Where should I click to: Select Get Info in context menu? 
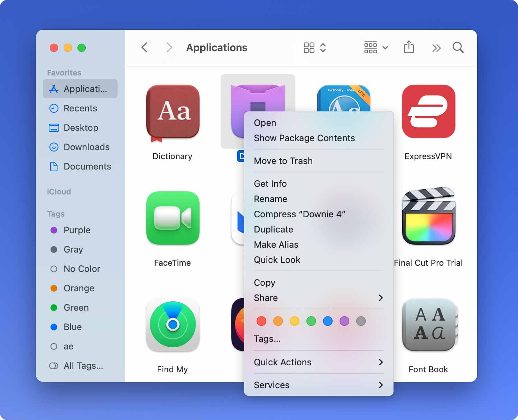pyautogui.click(x=270, y=184)
